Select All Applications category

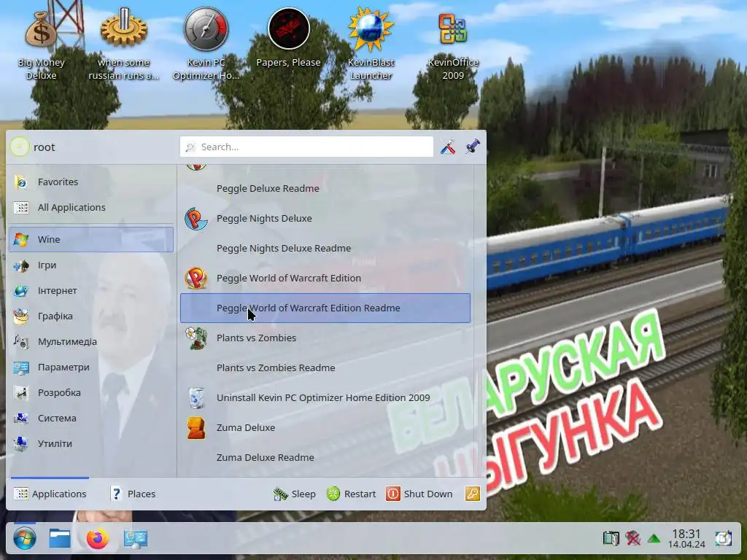tap(91, 207)
